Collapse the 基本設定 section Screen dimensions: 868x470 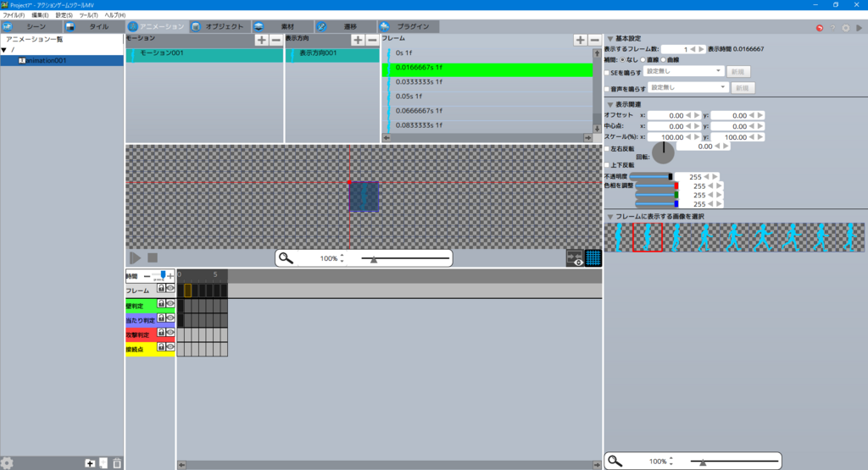point(610,39)
